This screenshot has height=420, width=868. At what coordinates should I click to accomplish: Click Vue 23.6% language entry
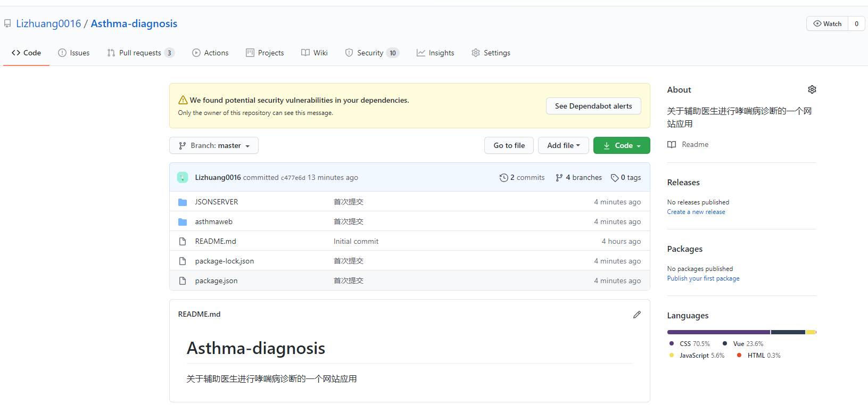(743, 344)
